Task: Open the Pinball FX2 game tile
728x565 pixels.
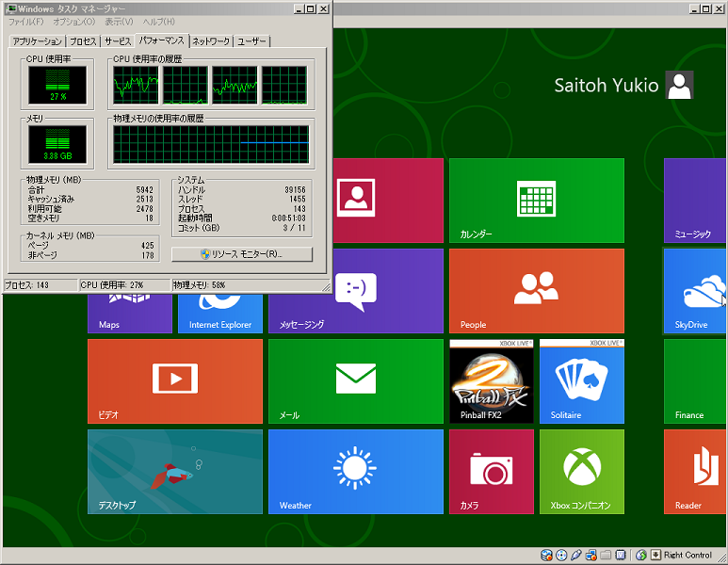Action: point(491,380)
